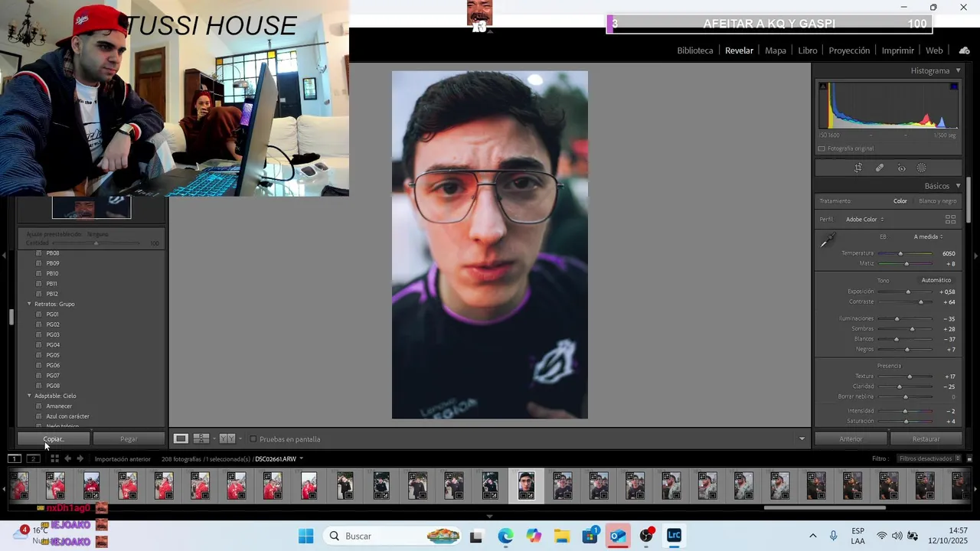Pick the white balance eyedropper
The height and width of the screenshot is (551, 980).
click(828, 240)
